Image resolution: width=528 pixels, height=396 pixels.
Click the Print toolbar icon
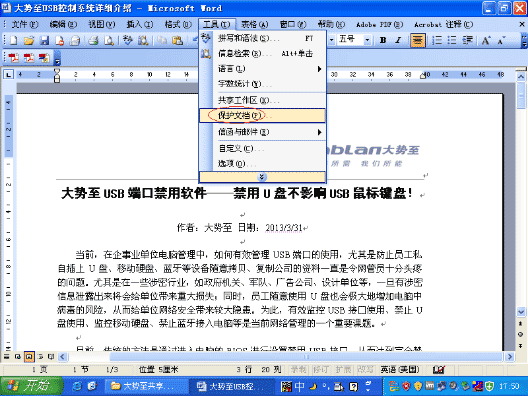coord(93,41)
